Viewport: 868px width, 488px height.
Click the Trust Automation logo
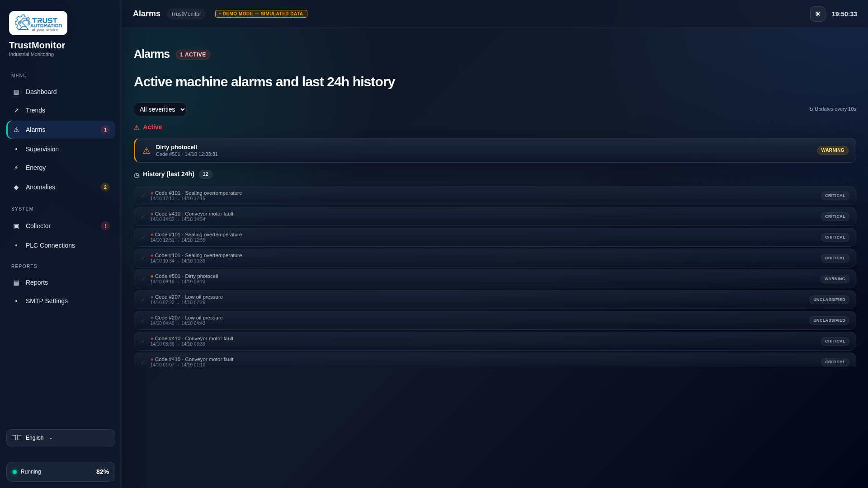[38, 23]
